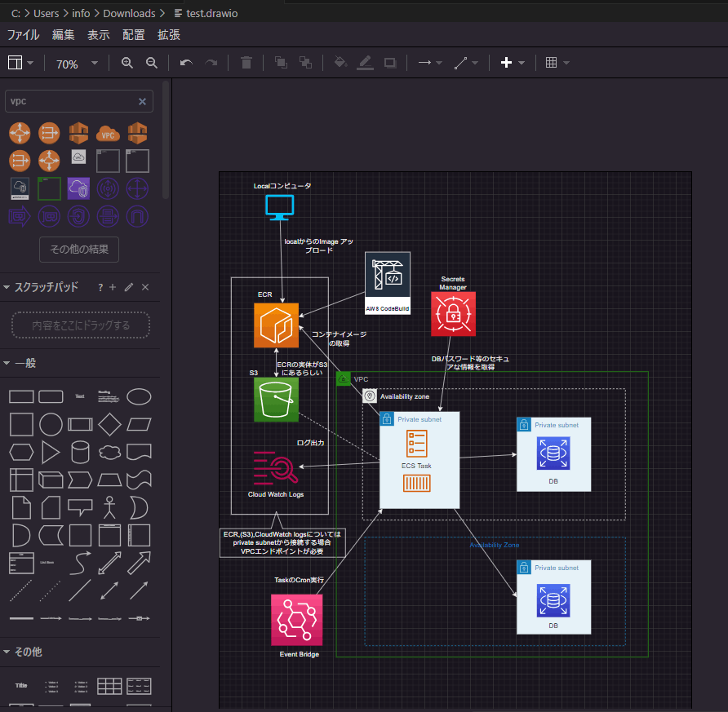This screenshot has width=728, height=712.
Task: Select the Secrets Manager icon
Action: pos(453,314)
